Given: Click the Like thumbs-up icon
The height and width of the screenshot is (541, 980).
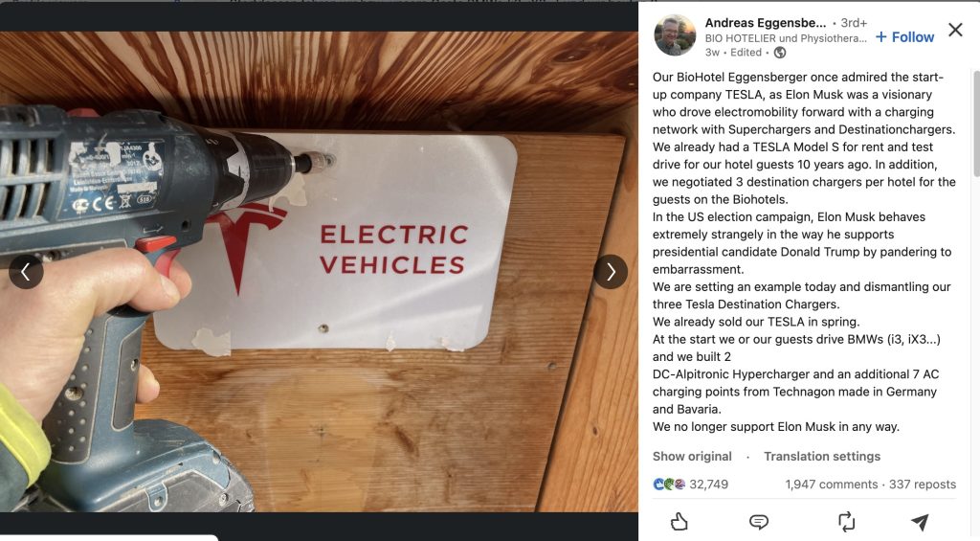Looking at the screenshot, I should pos(679,521).
